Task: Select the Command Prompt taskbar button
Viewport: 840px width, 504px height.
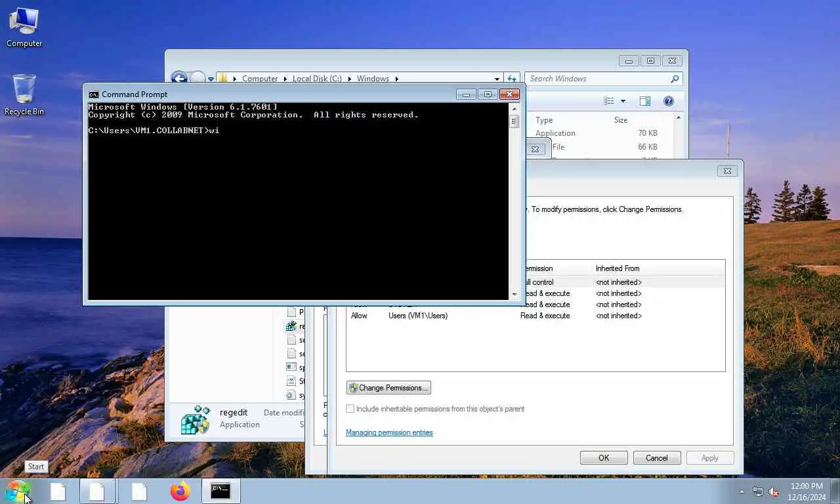Action: (220, 491)
